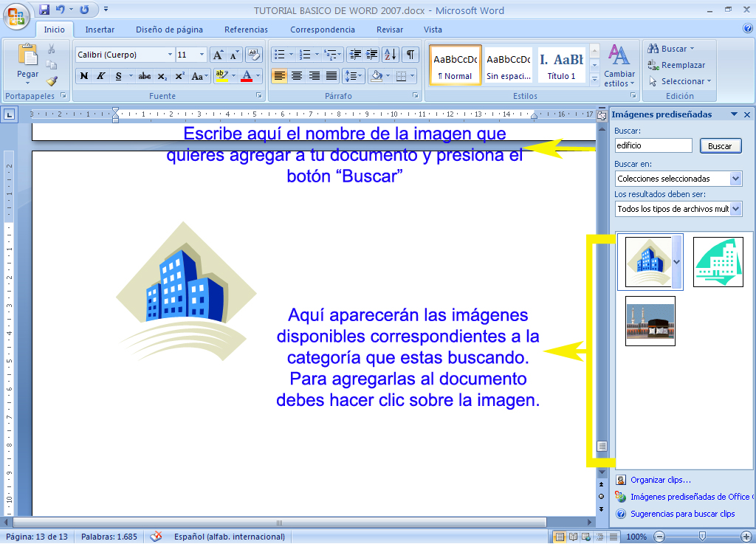Screen dimensions: 756x544
Task: Apply superscript formatting
Action: [179, 76]
